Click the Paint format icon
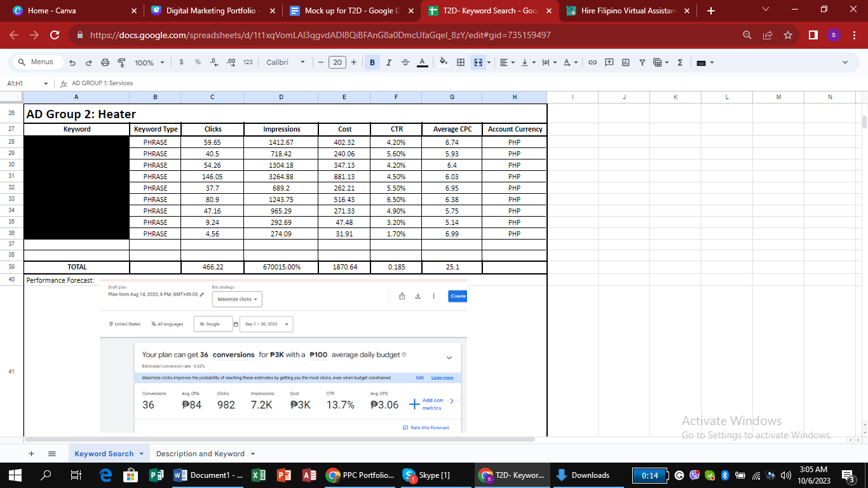 pyautogui.click(x=121, y=62)
